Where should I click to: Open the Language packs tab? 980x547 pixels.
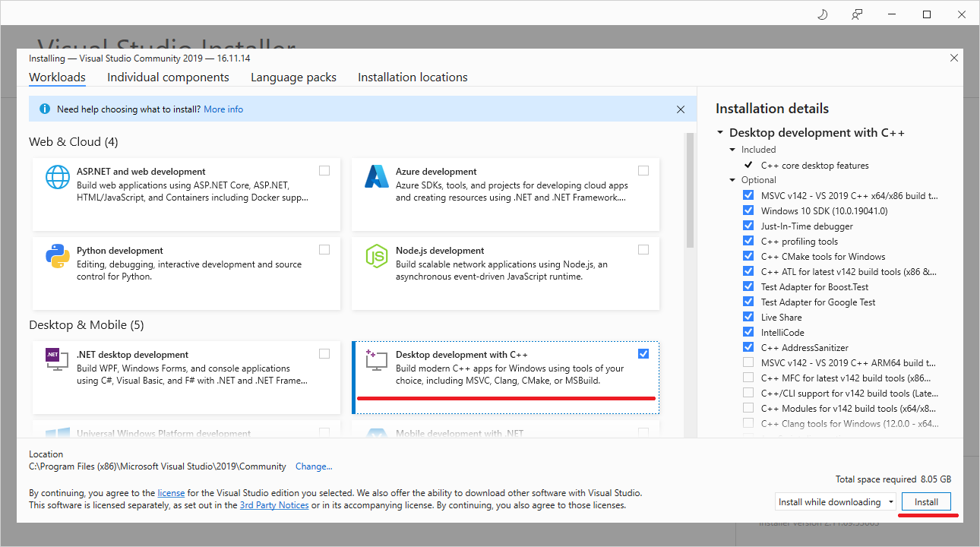pyautogui.click(x=293, y=77)
